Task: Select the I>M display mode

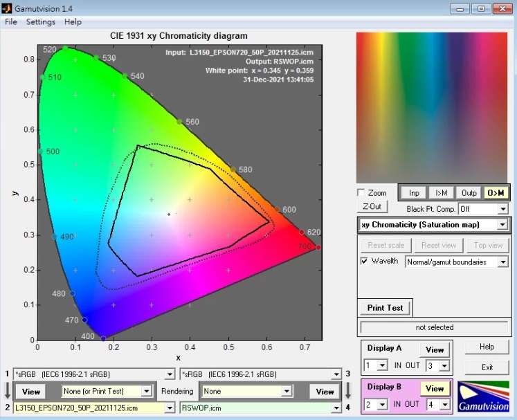Action: pos(441,193)
